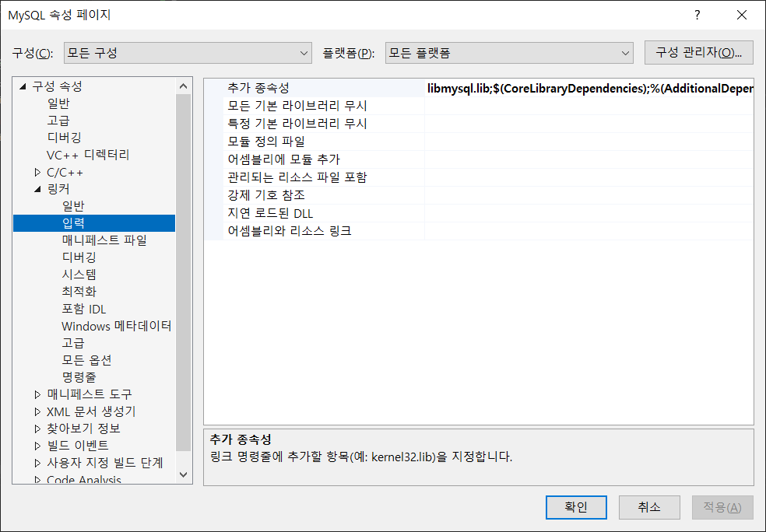
Task: Expand the 매니페스트 도구 node
Action: [37, 394]
